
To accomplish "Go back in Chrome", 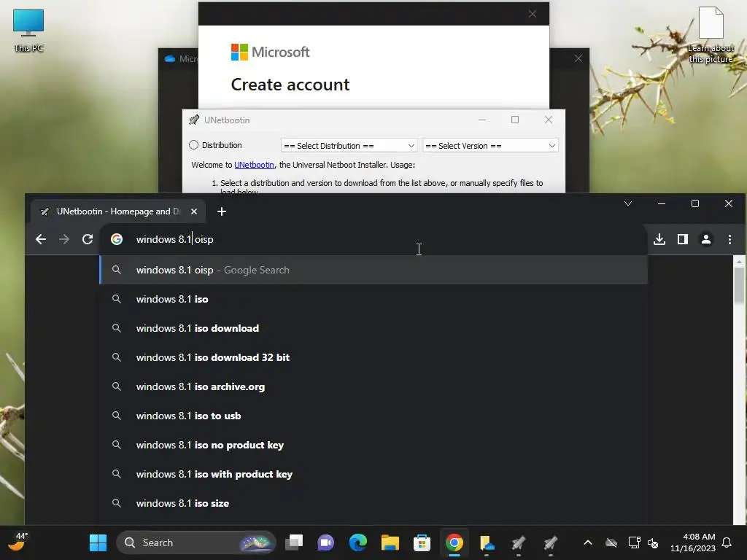I will point(41,239).
